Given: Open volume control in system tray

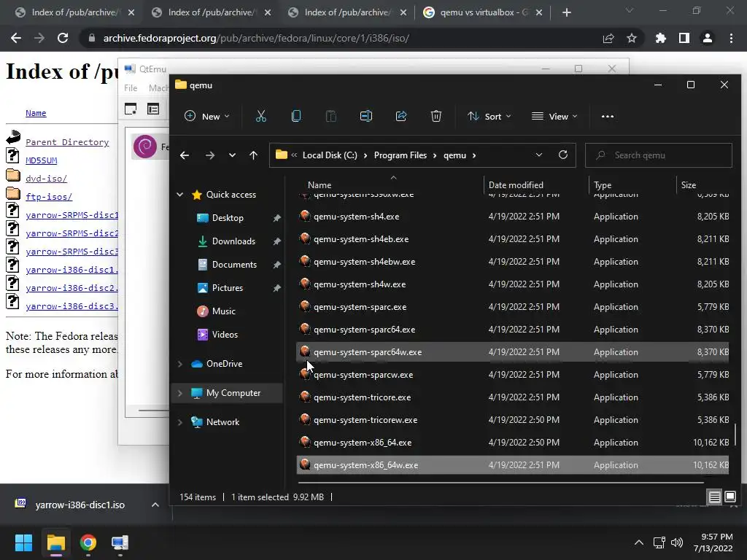Looking at the screenshot, I should [x=676, y=542].
